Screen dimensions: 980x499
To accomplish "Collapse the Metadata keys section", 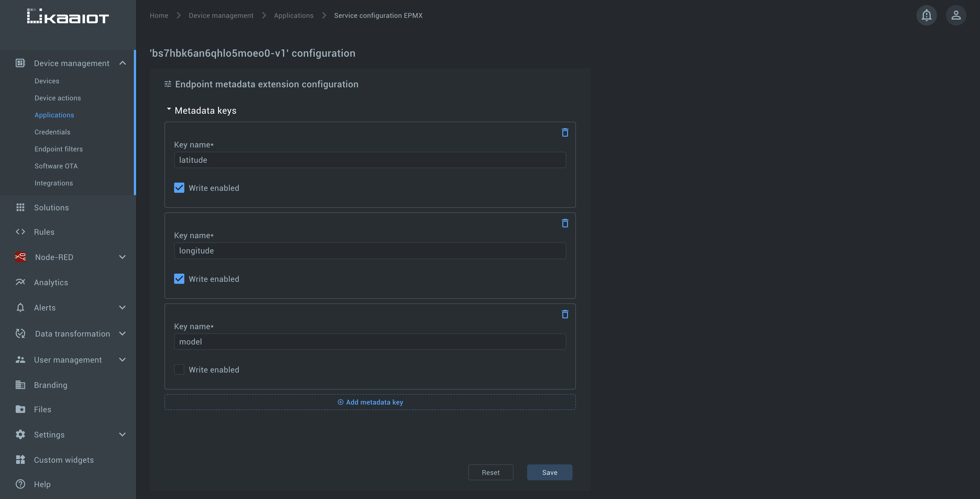I will pyautogui.click(x=169, y=109).
